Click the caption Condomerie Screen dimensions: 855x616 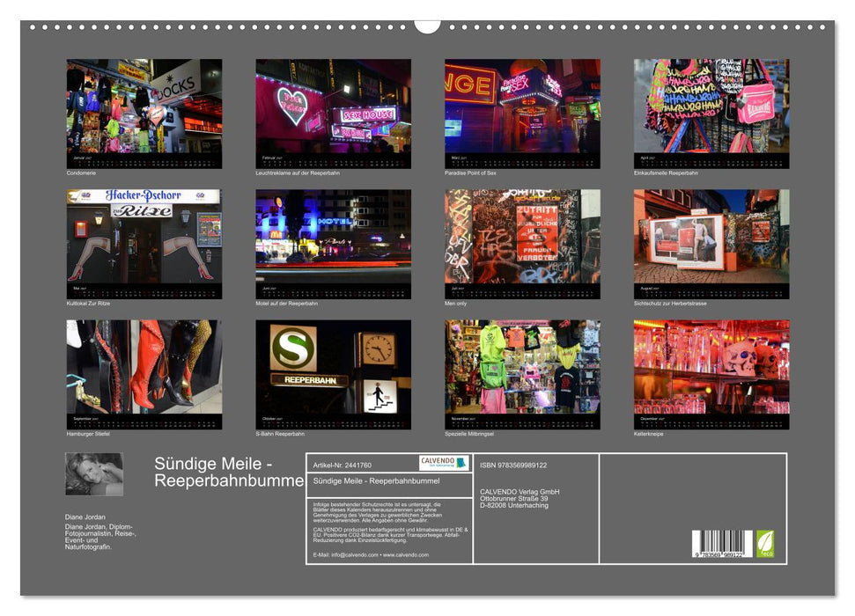(x=81, y=173)
